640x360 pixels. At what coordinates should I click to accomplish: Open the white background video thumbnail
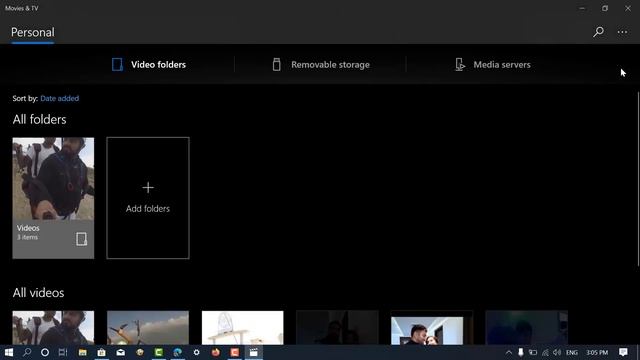point(242,328)
